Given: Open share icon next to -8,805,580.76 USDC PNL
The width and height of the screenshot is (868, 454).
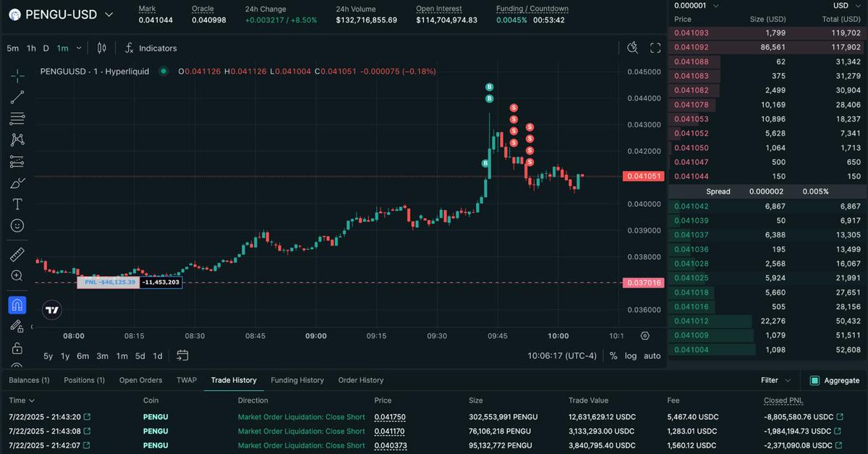Looking at the screenshot, I should [x=840, y=417].
